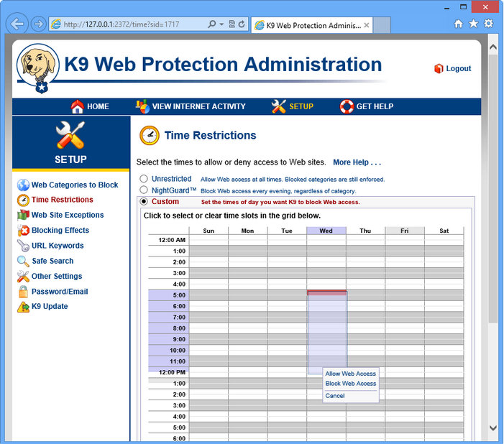Click the Safe Search magnifier icon
504x444 pixels.
click(23, 261)
